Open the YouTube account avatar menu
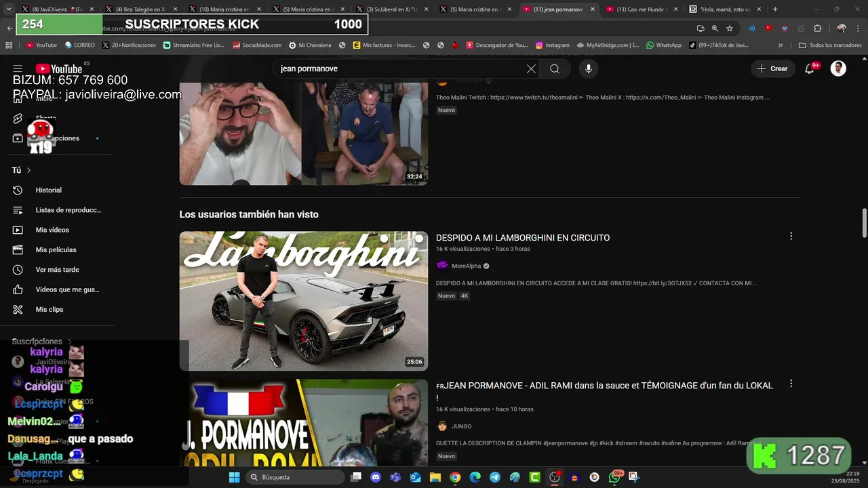This screenshot has height=488, width=868. pyautogui.click(x=839, y=68)
